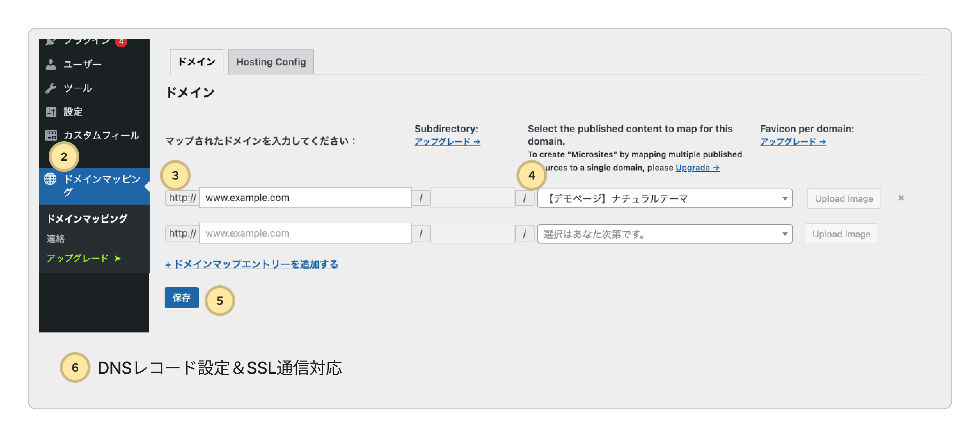The image size is (980, 437).
Task: Click the Microsites Upgrade link
Action: pyautogui.click(x=697, y=168)
